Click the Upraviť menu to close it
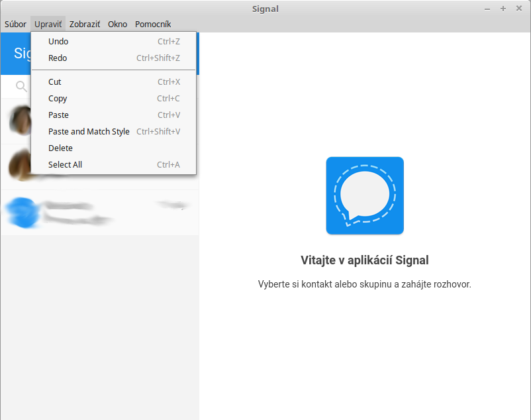Screen dimensions: 531x420 [x=48, y=24]
